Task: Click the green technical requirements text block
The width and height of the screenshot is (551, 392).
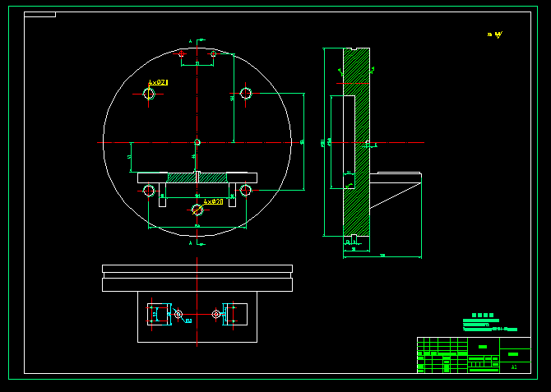Action: pos(489,322)
